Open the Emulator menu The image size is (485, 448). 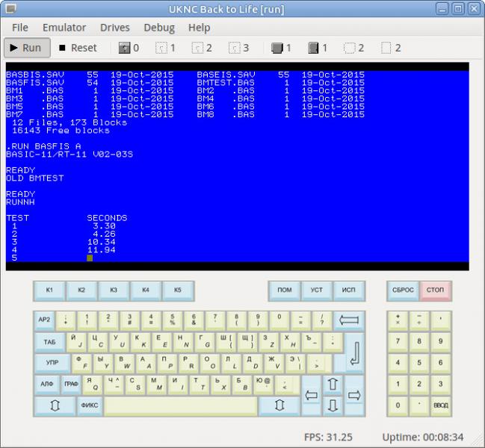(64, 28)
